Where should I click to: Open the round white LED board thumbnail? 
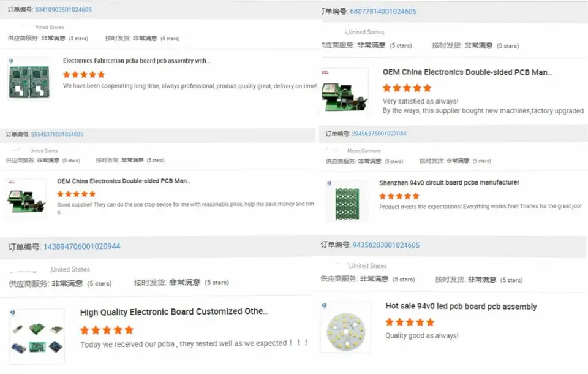345,327
